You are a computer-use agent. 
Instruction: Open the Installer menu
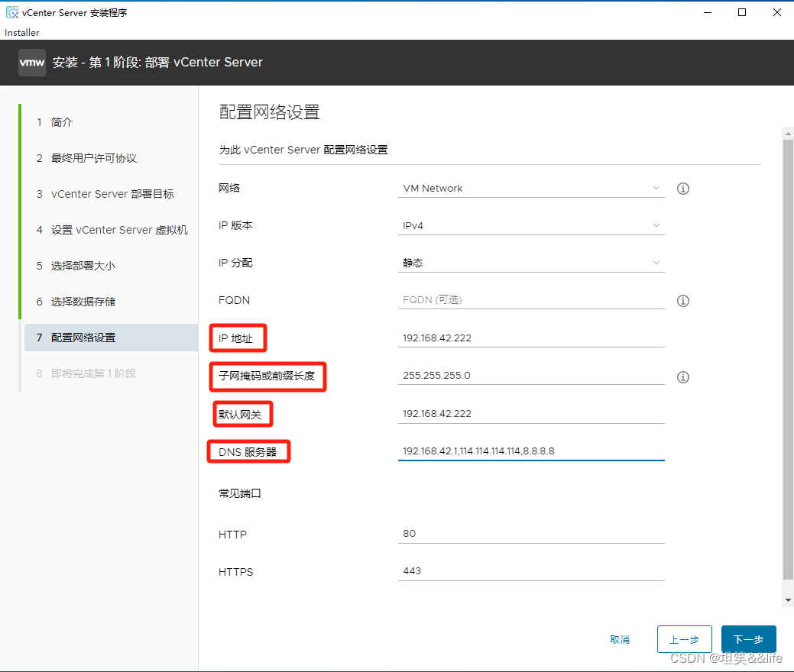(x=21, y=32)
